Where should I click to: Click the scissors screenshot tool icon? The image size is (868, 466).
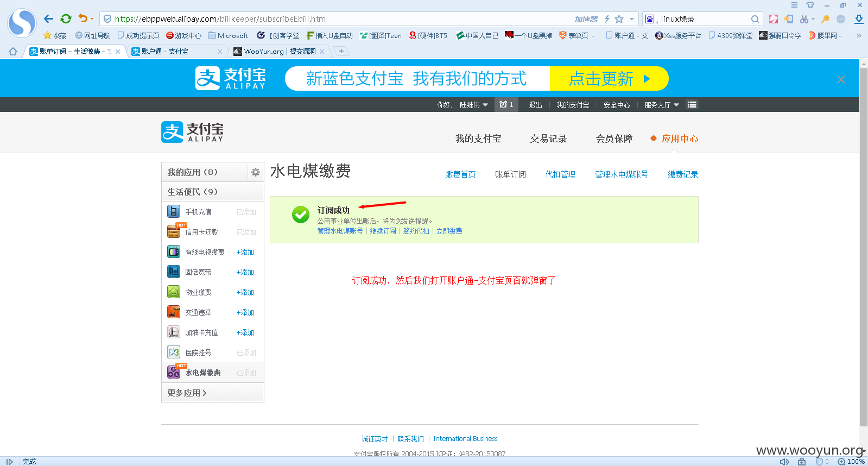point(803,19)
